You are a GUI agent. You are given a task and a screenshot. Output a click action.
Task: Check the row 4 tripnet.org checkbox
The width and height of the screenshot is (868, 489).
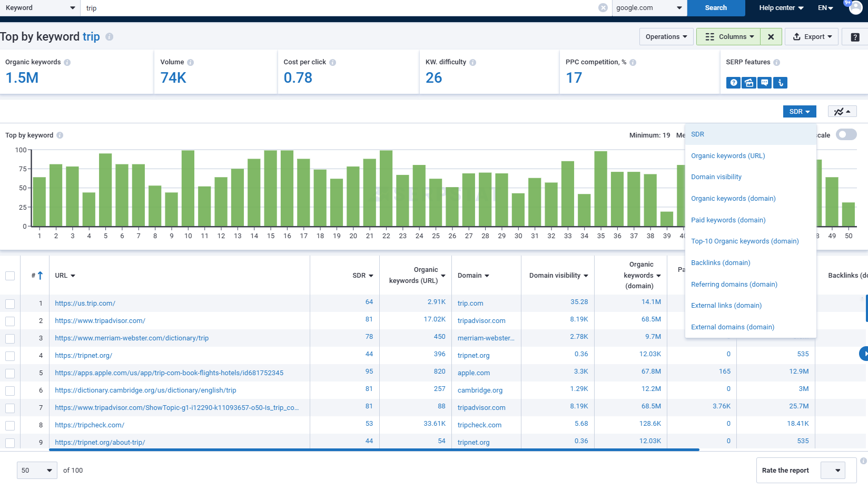tap(10, 356)
